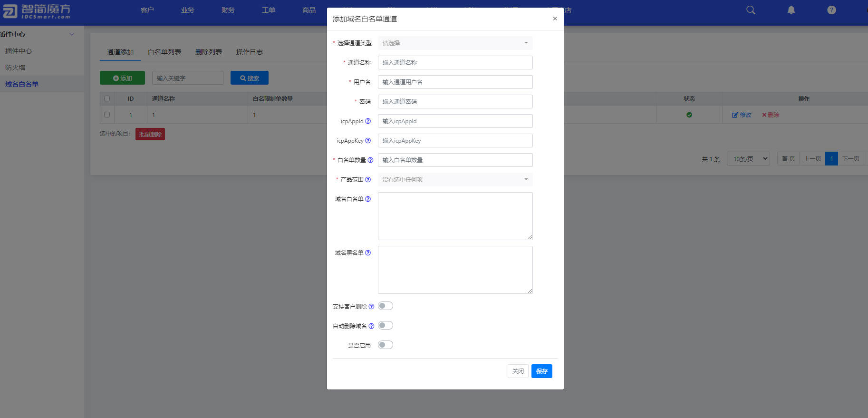868x418 pixels.
Task: Open the 选择通道类型 dropdown
Action: [455, 43]
